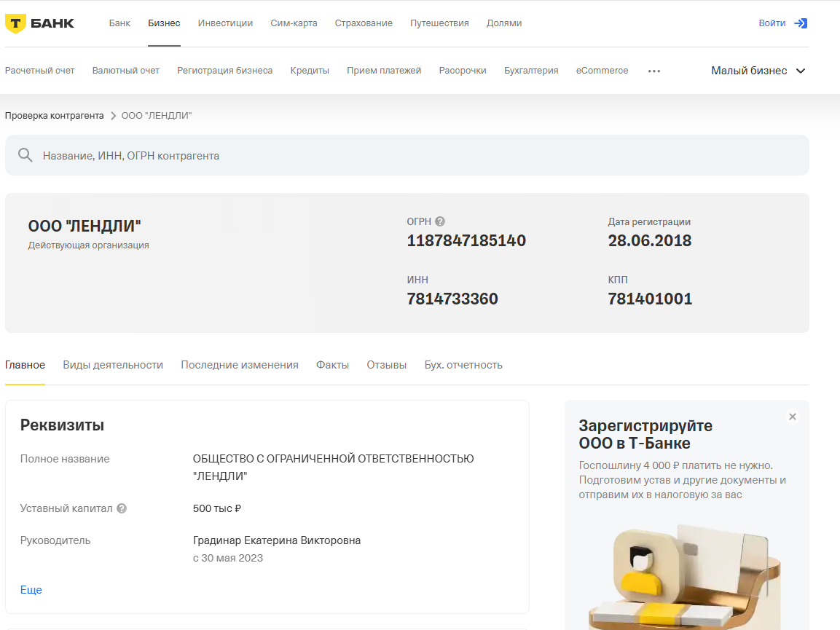Click the ООО "ЛЕНДЛИ" breadcrumb item

[x=157, y=115]
